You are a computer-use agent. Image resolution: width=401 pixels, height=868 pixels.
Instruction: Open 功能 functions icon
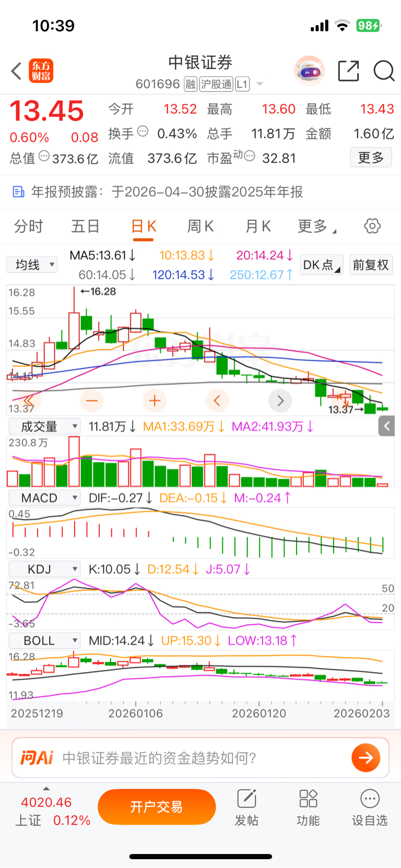point(308,807)
